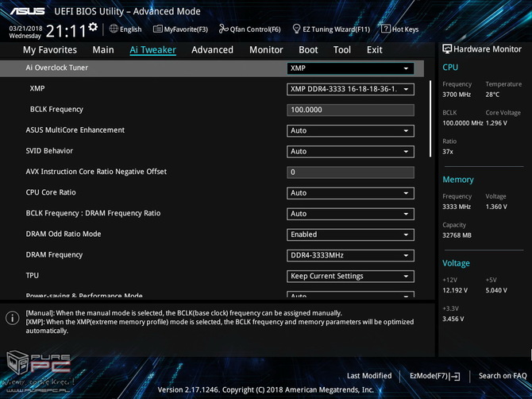Viewport: 532px width, 399px height.
Task: Click the 03/21/2018 date text
Action: point(25,28)
